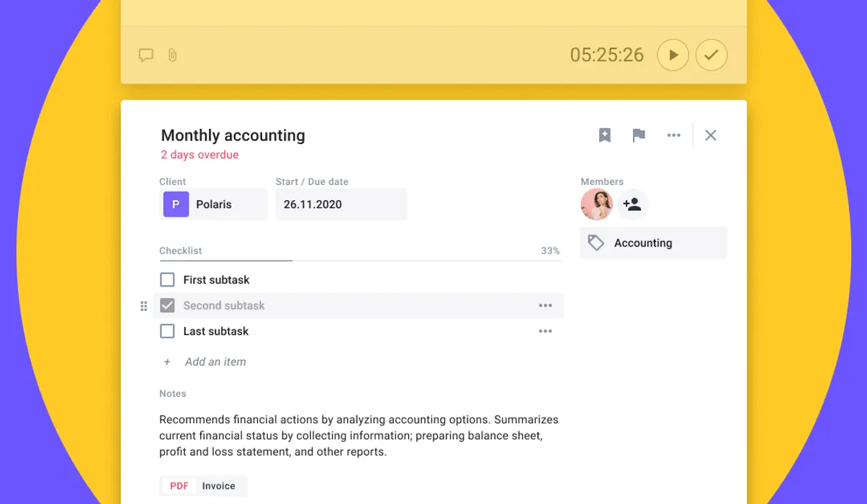Select the Polaris client field
This screenshot has width=867, height=504.
tap(213, 204)
